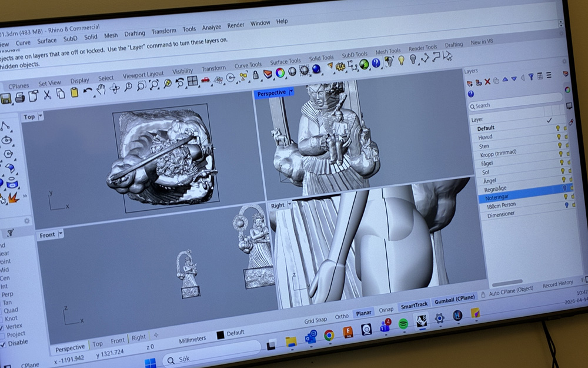
Task: Open the Transform menu in menu bar
Action: click(164, 31)
